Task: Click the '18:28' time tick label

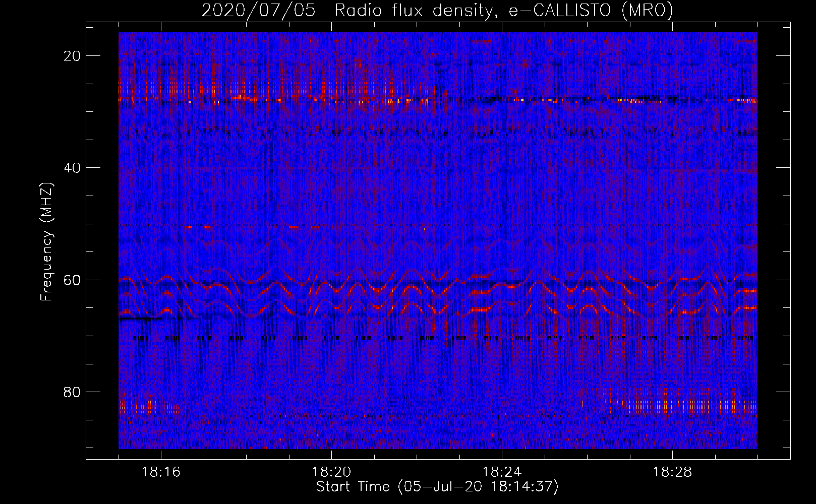Action: [672, 472]
